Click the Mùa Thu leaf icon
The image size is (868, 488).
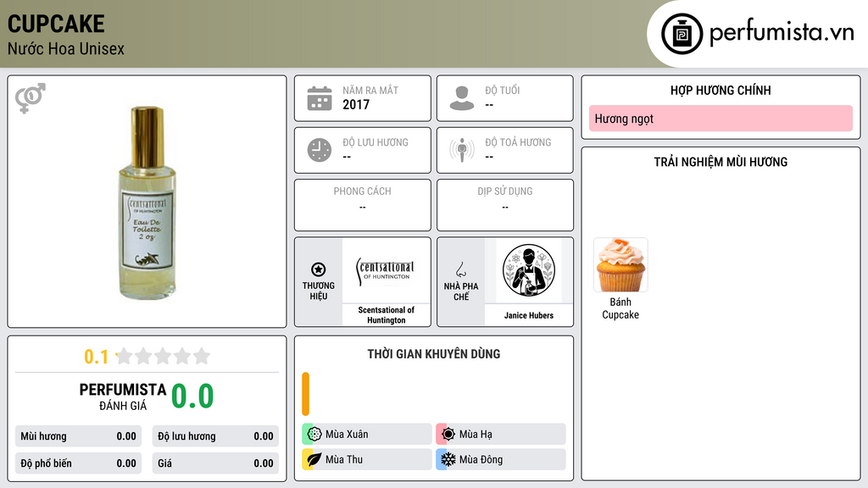click(x=314, y=459)
